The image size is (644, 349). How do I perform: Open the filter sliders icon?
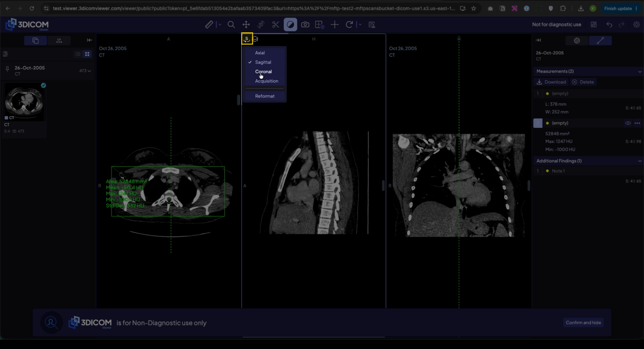pyautogui.click(x=5, y=54)
